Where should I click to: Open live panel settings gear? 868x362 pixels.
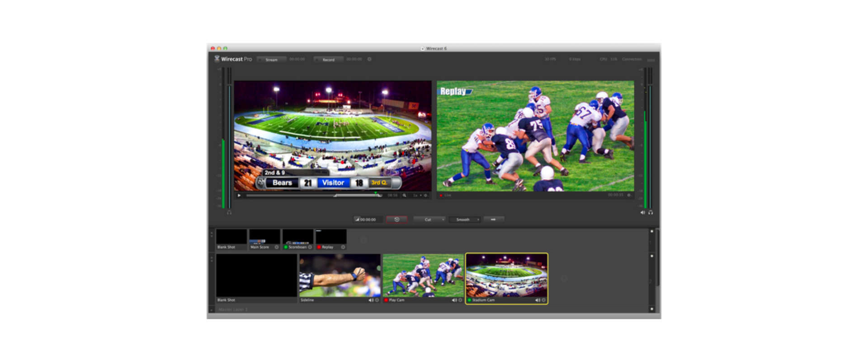(629, 195)
